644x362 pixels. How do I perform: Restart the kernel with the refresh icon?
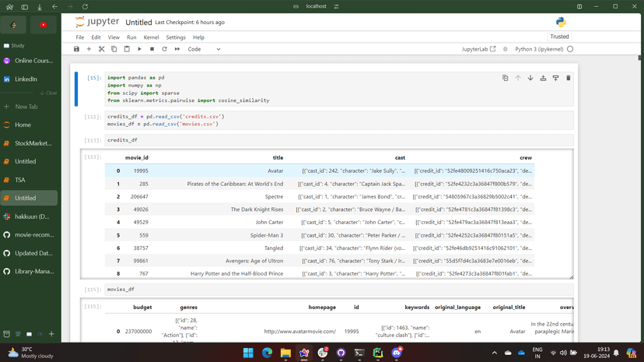pyautogui.click(x=164, y=49)
